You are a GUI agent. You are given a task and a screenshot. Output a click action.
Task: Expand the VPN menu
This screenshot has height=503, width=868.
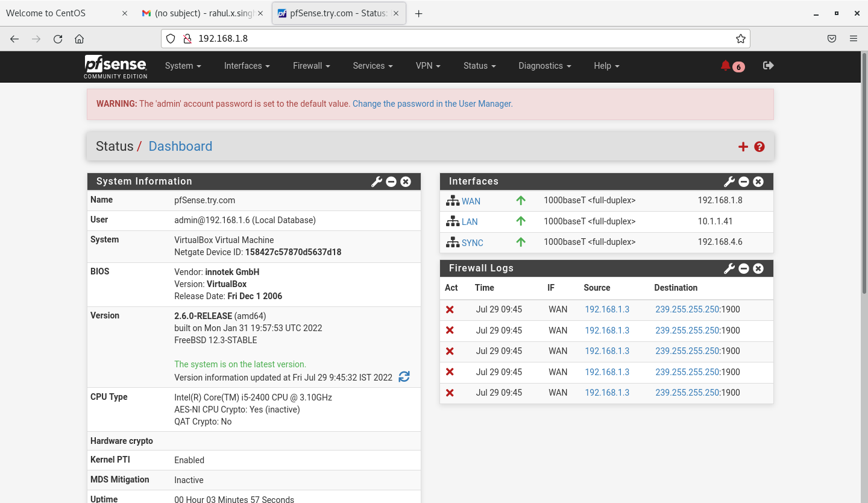tap(429, 66)
